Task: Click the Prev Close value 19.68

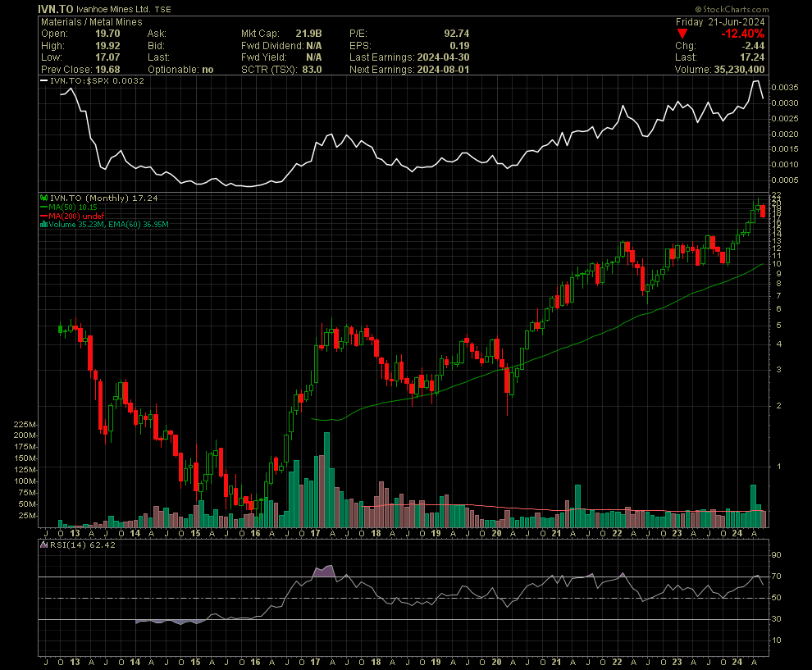Action: click(107, 70)
